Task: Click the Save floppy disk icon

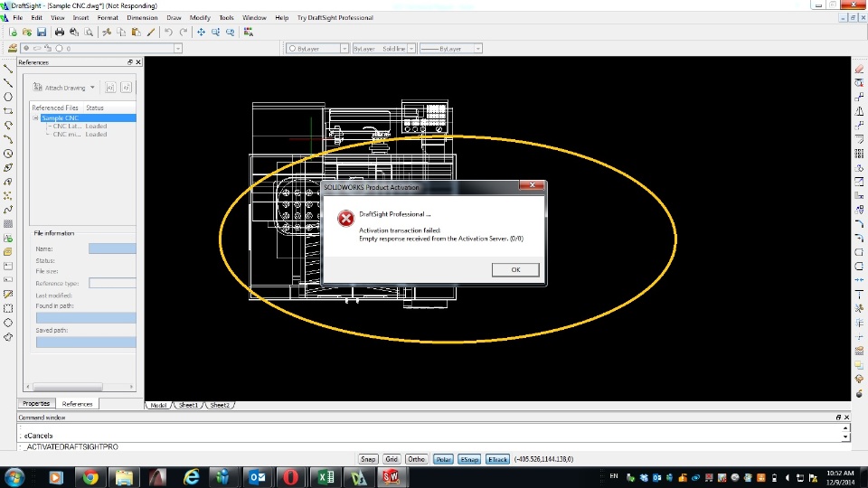Action: (x=42, y=33)
